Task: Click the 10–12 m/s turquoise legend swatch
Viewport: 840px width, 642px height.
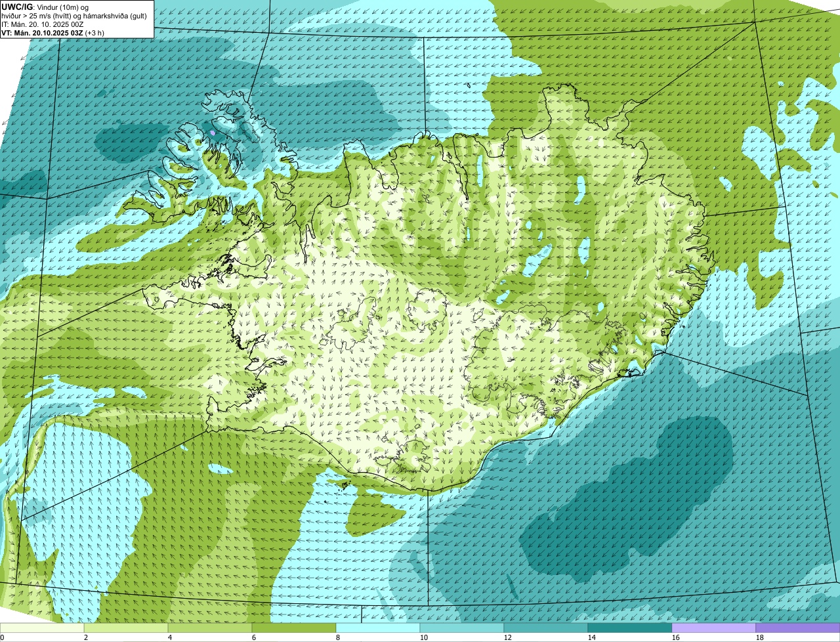Action: 462,628
